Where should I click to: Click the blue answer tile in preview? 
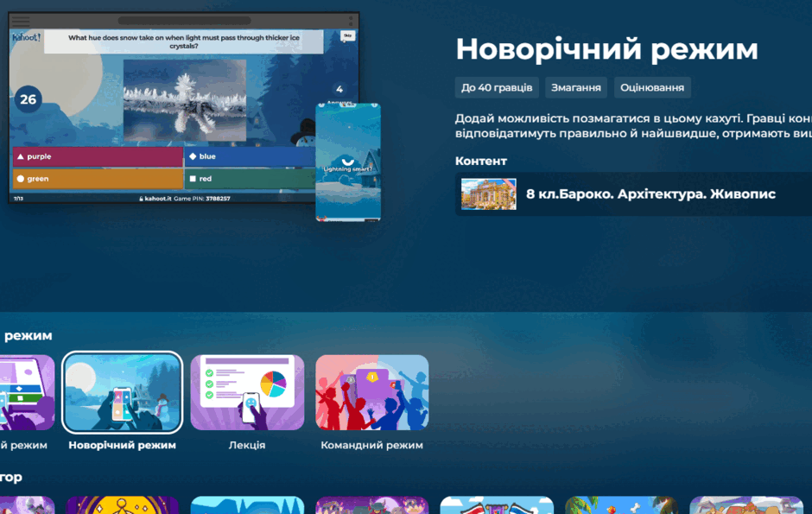(251, 156)
